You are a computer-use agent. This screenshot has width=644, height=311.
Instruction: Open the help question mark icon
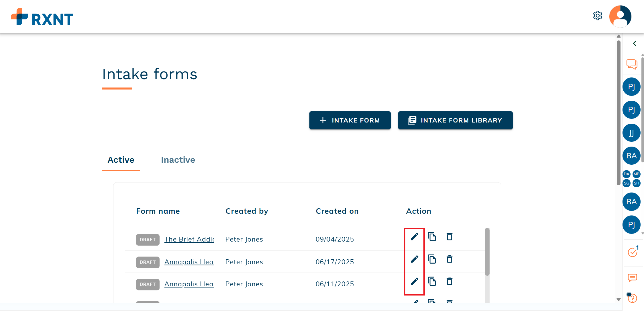632,298
